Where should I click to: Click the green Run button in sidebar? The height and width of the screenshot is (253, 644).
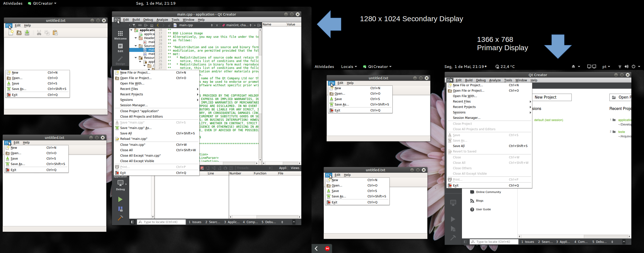[x=120, y=199]
